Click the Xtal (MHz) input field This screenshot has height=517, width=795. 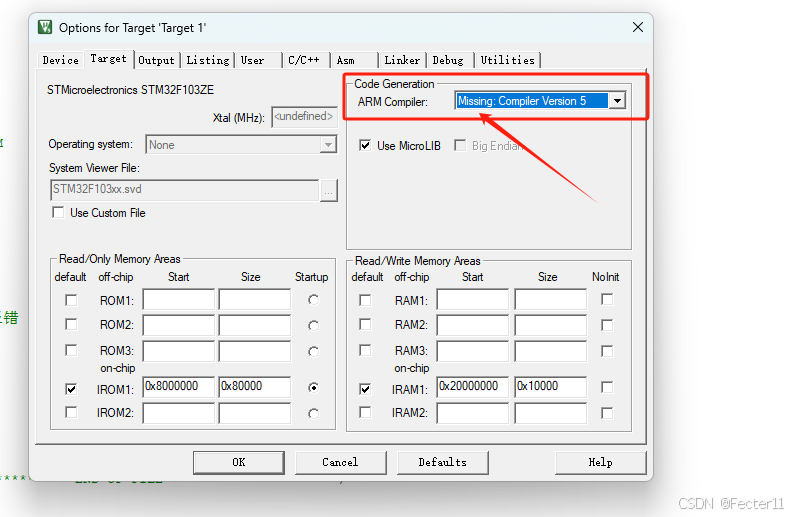click(x=304, y=117)
